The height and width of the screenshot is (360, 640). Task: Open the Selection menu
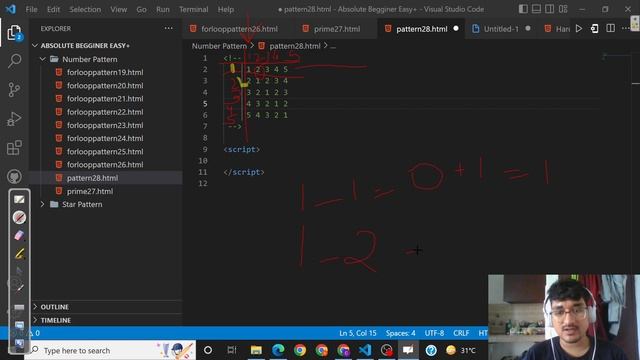85,9
